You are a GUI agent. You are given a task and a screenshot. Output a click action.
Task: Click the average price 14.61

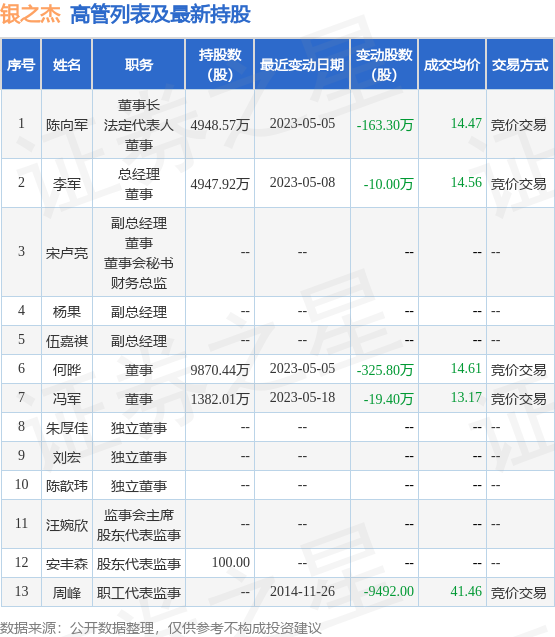click(x=466, y=368)
